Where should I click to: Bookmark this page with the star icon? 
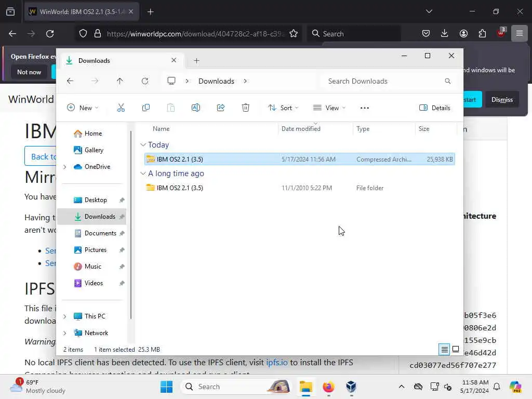[x=294, y=34]
